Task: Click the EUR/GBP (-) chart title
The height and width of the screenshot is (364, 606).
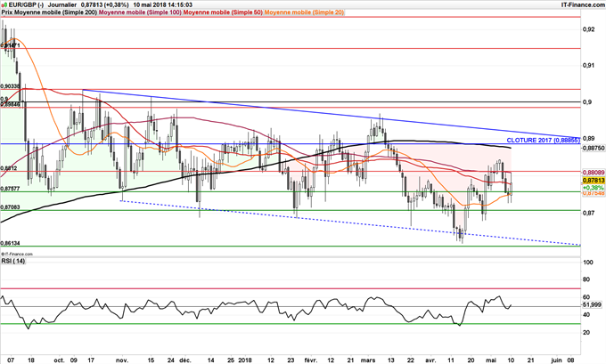Action: point(25,5)
